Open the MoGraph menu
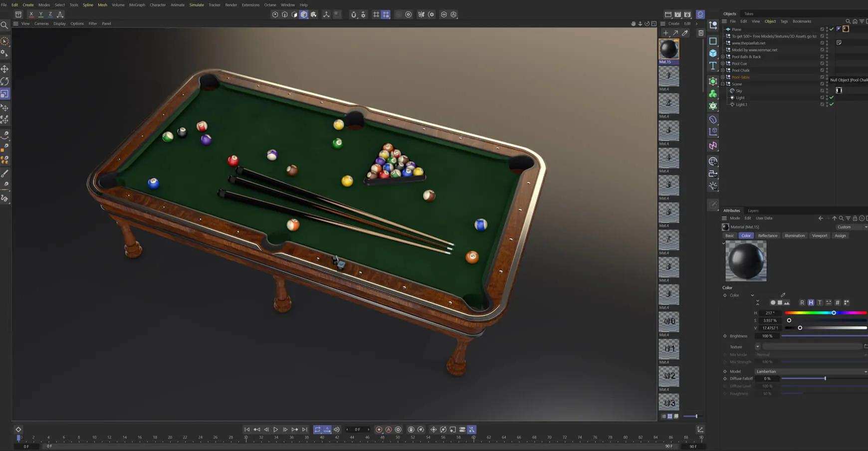The height and width of the screenshot is (451, 868). pos(137,5)
